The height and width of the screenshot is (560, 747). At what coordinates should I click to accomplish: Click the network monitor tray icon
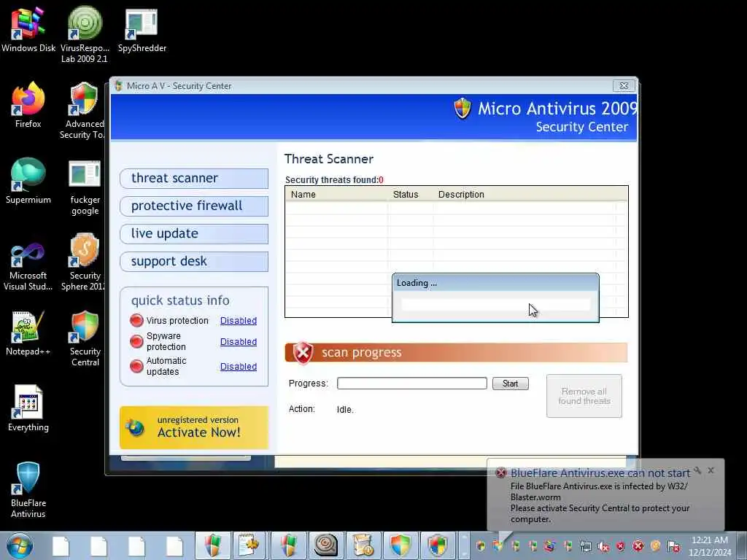coord(586,546)
